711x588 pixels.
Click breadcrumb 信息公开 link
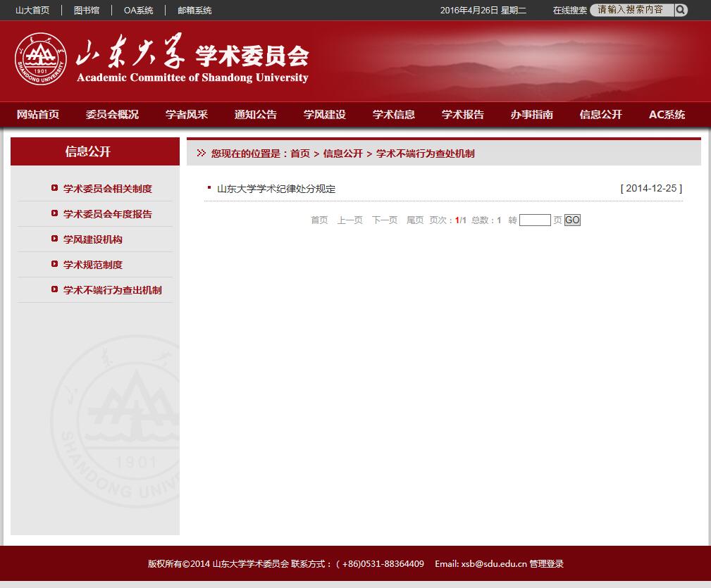(x=342, y=154)
